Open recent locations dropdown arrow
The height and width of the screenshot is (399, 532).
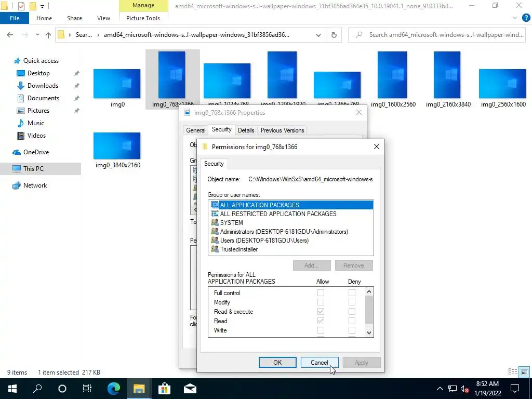(x=37, y=35)
